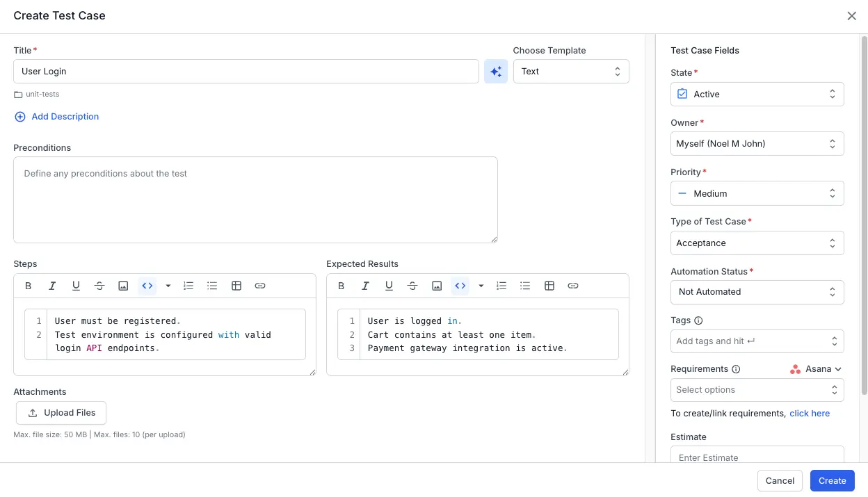
Task: Click into the Preconditions text area
Action: click(x=255, y=199)
